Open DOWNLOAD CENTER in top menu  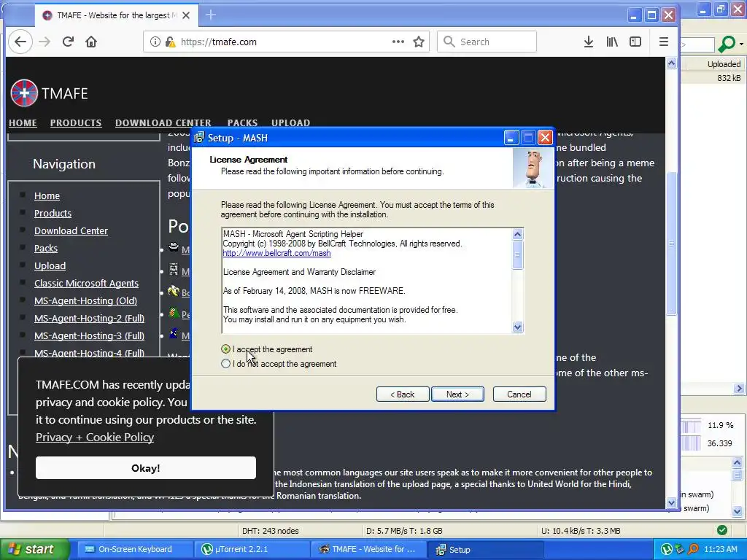coord(163,122)
